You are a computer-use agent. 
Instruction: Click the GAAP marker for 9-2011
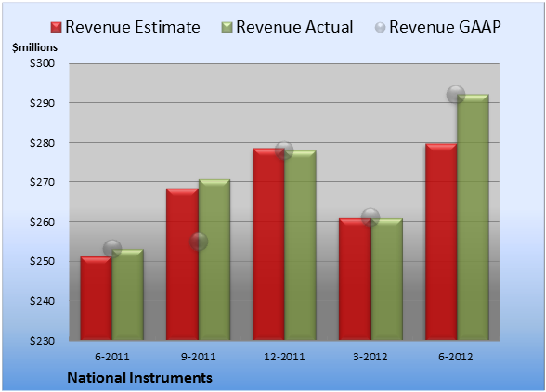[199, 242]
